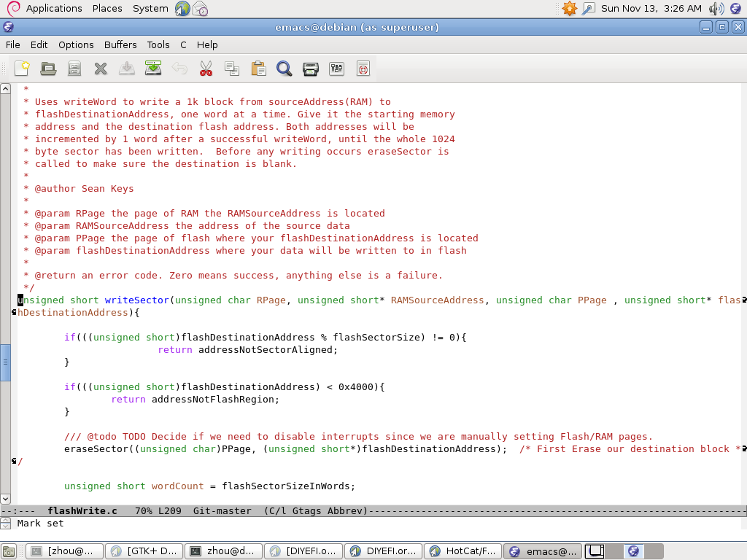The image size is (747, 560).
Task: Click the Save As green arrow icon
Action: (153, 69)
